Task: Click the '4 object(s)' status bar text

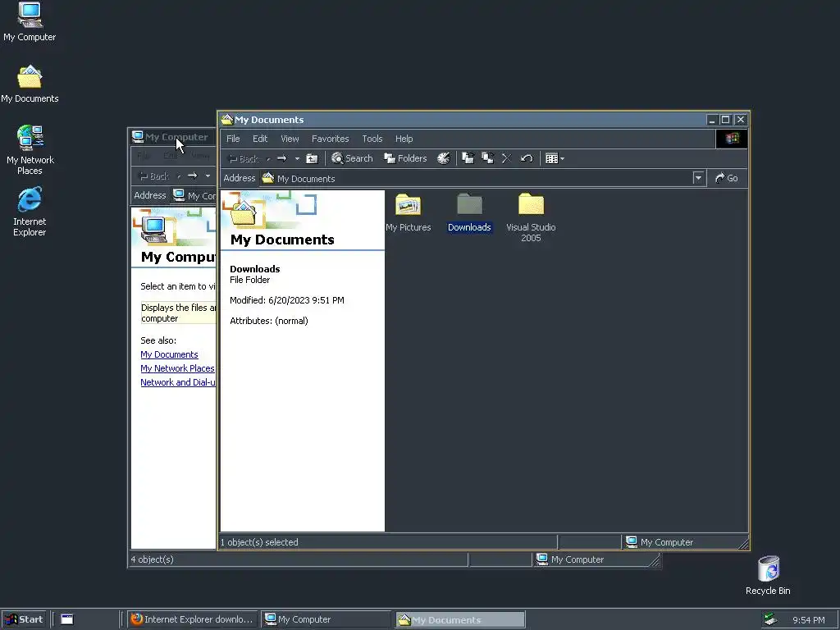Action: tap(152, 559)
